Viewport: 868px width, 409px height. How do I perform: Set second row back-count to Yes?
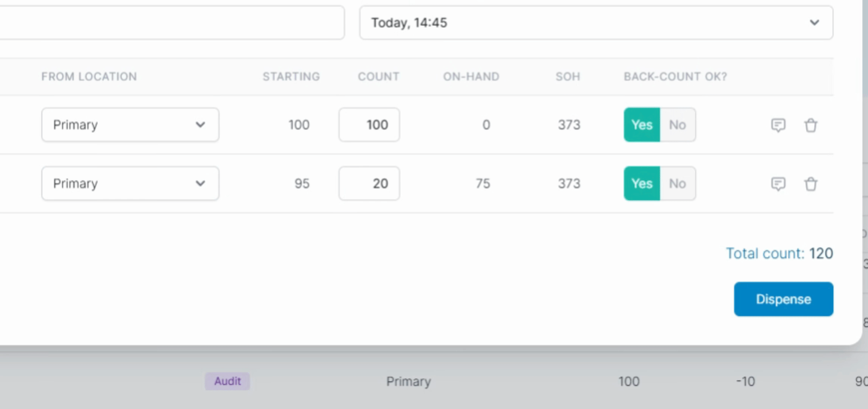pos(642,184)
